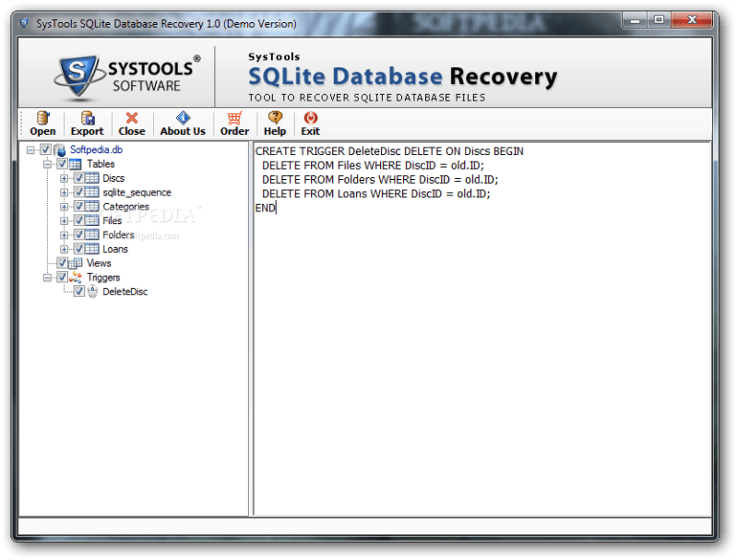Toggle the DeleteDisc trigger checkbox
The image size is (737, 560).
tap(79, 291)
